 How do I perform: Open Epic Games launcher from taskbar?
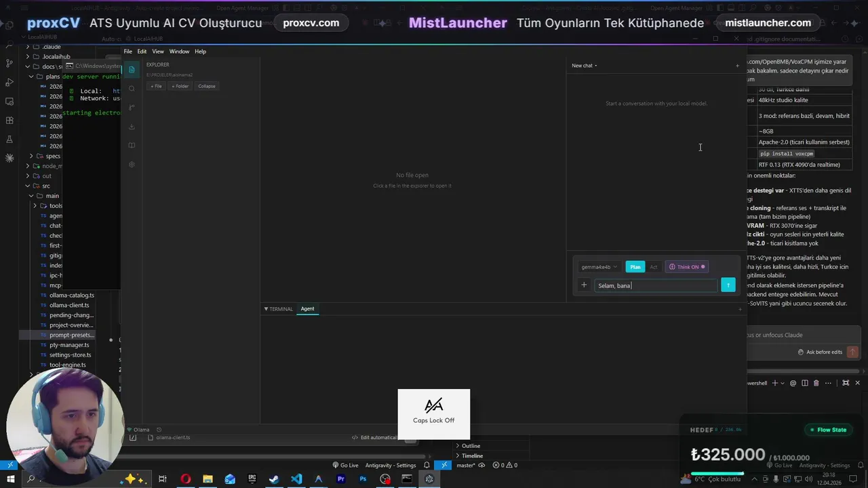(x=252, y=479)
